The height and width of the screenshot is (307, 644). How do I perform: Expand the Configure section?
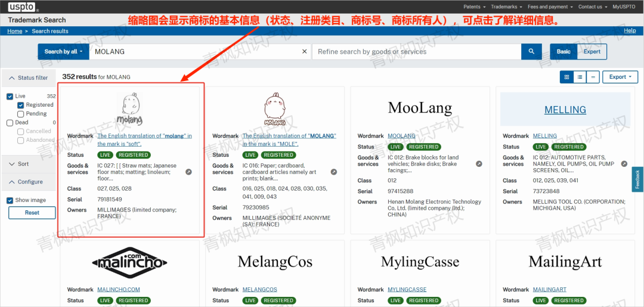pos(29,182)
